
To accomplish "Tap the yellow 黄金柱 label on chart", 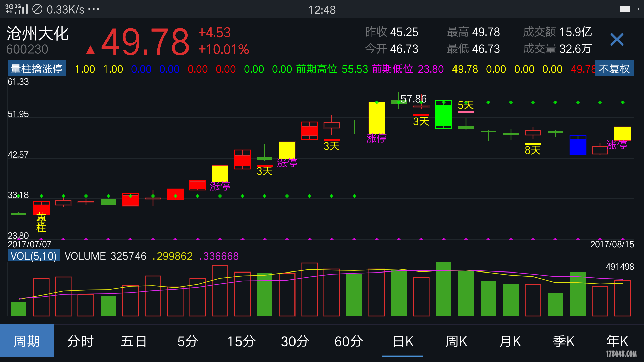I will [41, 222].
